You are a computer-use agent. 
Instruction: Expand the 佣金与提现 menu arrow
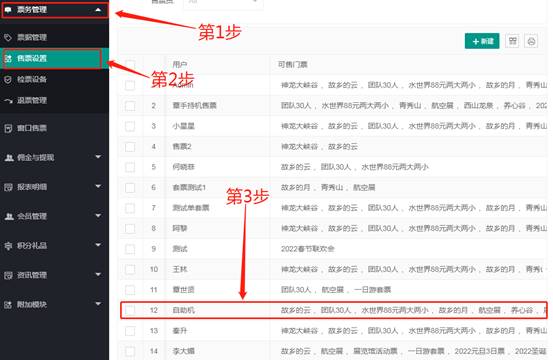coord(98,157)
